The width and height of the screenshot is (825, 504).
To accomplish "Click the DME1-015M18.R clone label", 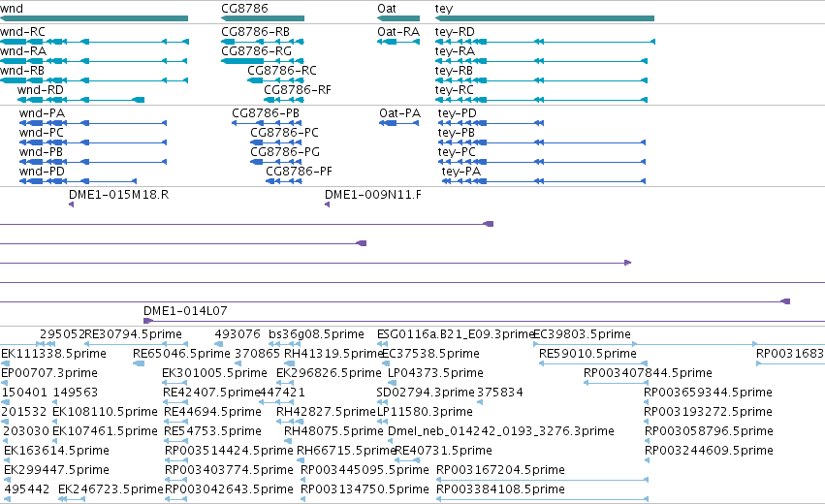I will click(119, 195).
